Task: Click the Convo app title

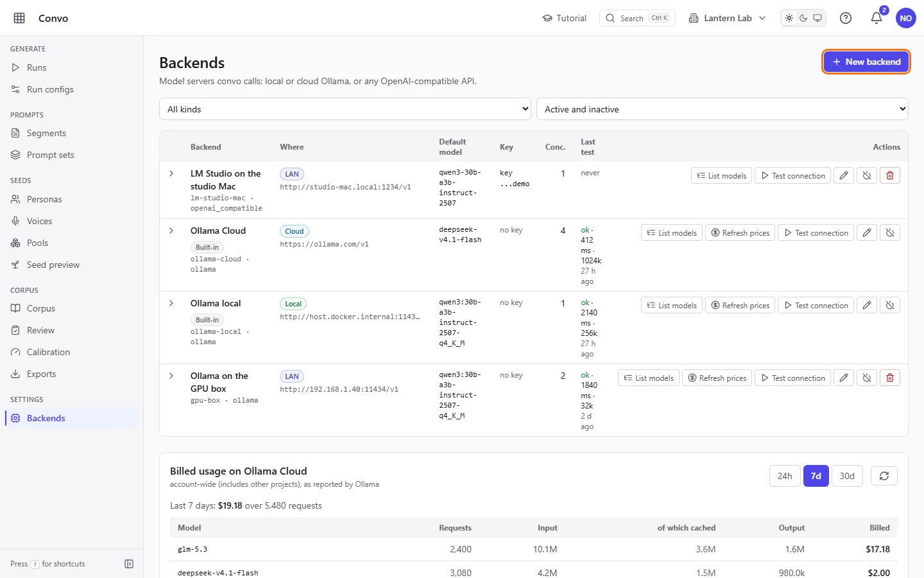Action: [x=53, y=18]
